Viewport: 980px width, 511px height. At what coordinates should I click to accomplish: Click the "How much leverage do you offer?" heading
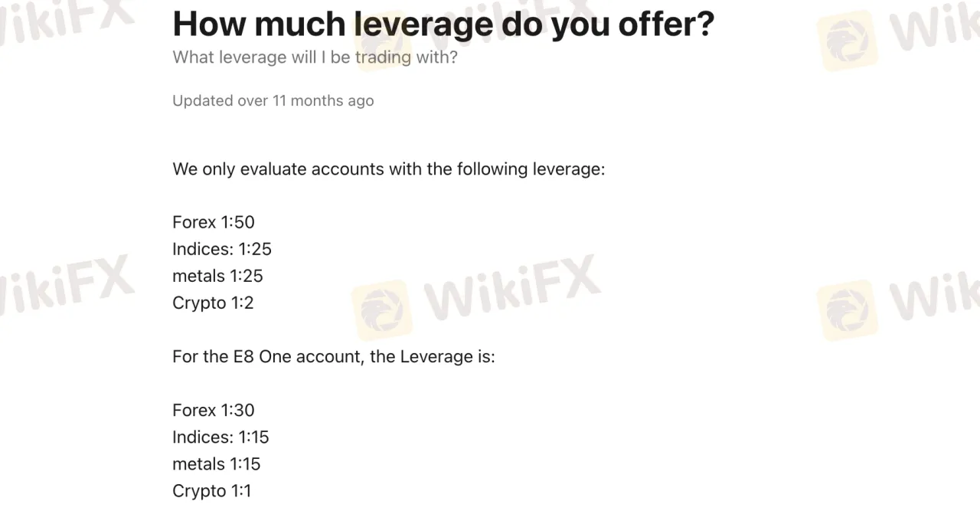443,24
